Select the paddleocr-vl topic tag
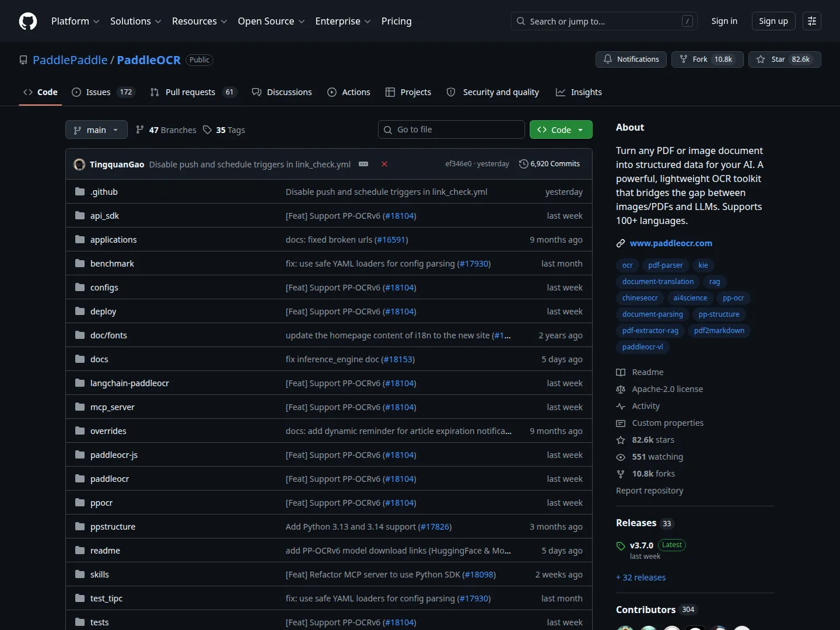The width and height of the screenshot is (840, 630). click(643, 347)
